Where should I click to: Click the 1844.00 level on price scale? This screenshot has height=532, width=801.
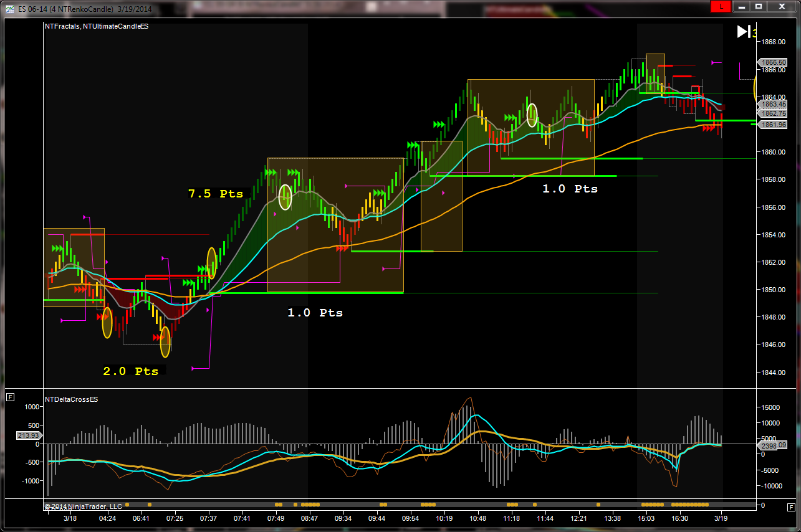[x=773, y=373]
